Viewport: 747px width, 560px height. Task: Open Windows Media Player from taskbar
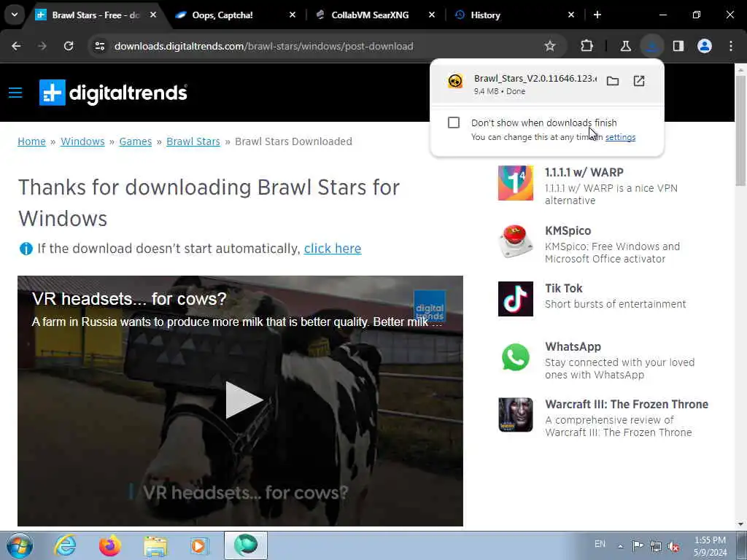point(200,545)
